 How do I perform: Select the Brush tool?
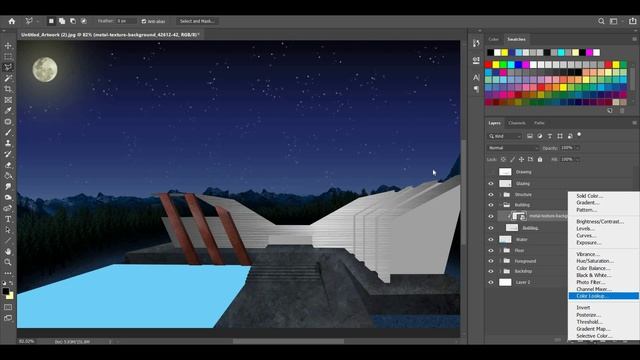pyautogui.click(x=8, y=132)
